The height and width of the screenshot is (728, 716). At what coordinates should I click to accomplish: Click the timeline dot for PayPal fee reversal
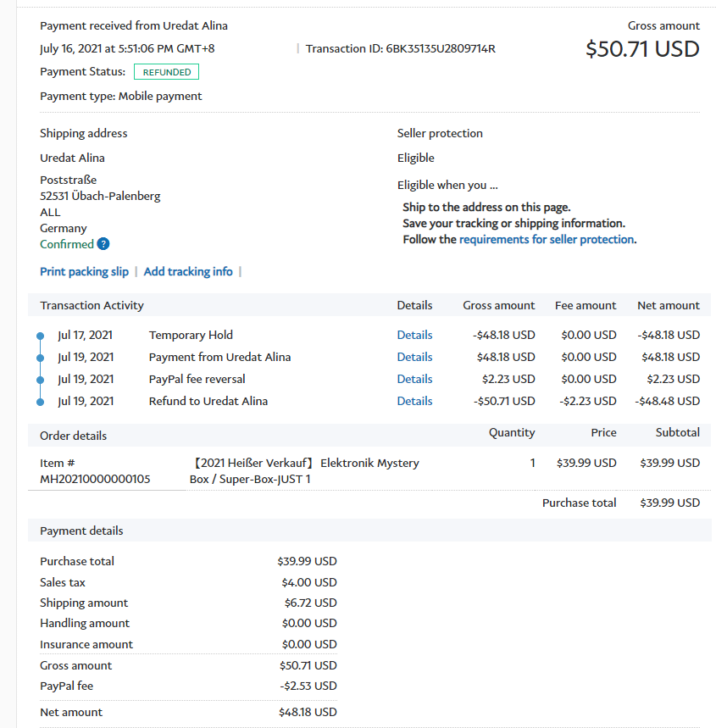pos(40,380)
